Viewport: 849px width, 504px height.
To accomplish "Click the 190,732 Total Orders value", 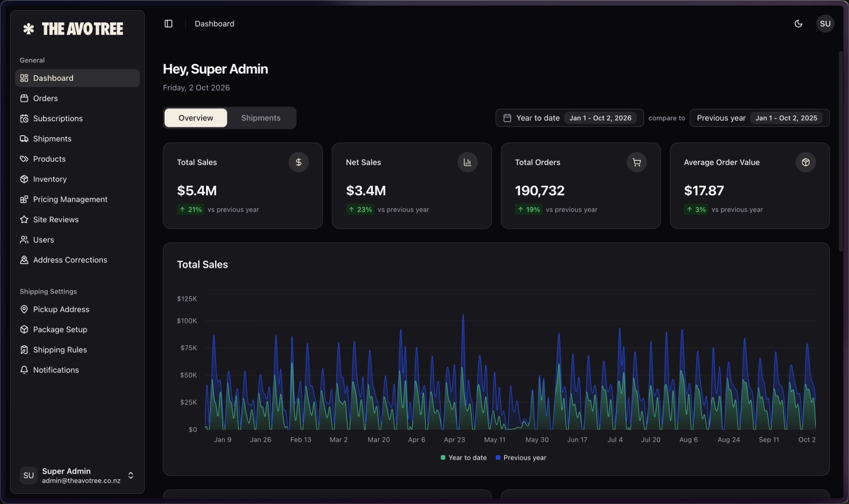I will pos(540,191).
